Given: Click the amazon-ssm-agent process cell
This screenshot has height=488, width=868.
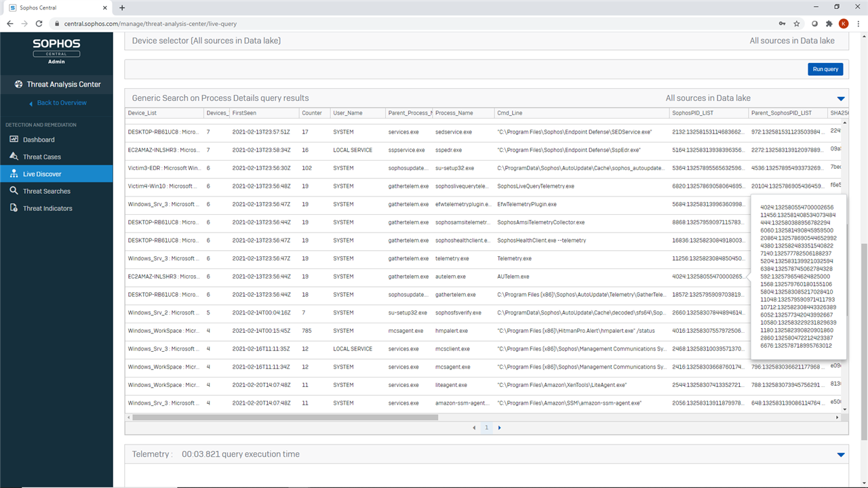Looking at the screenshot, I should point(463,403).
